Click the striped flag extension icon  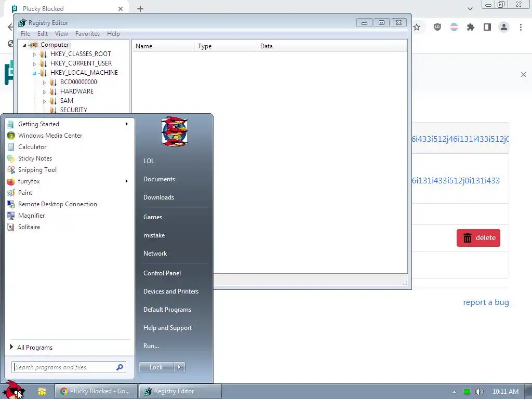(x=454, y=27)
